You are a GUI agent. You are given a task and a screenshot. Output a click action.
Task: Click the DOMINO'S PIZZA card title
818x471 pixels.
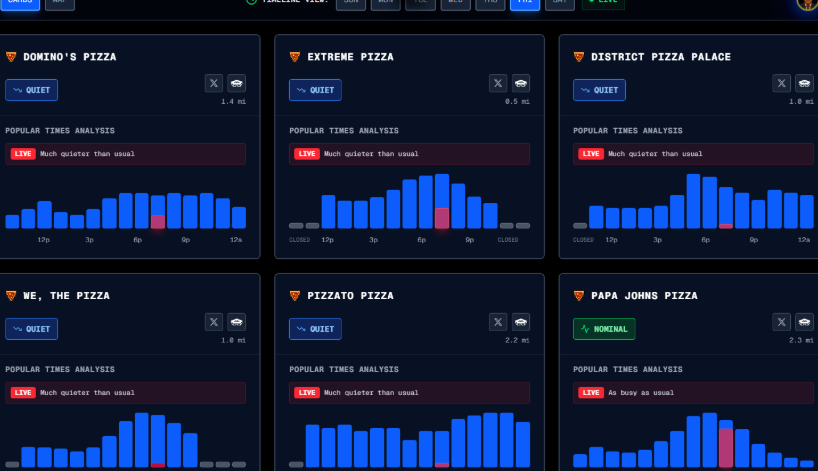pyautogui.click(x=69, y=57)
